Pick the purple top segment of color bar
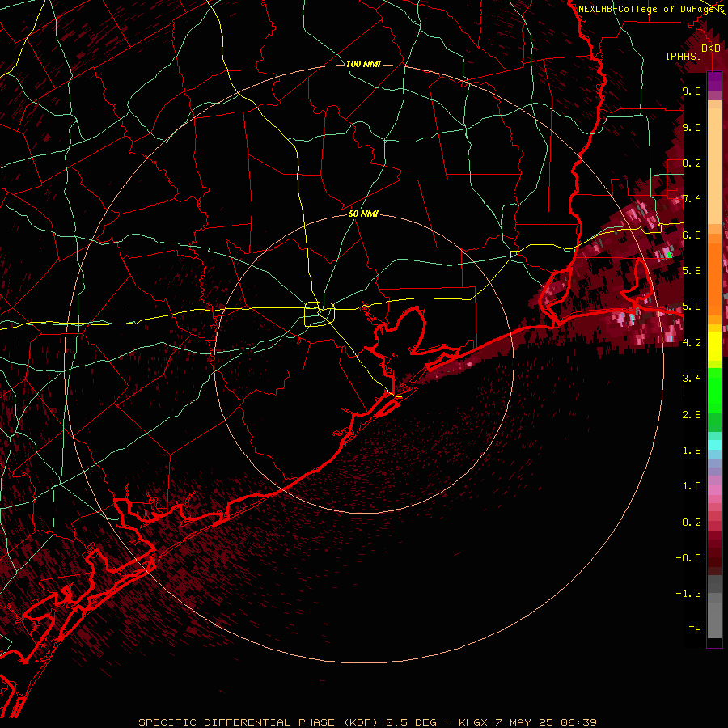Screen dimensions: 728x728 click(x=714, y=81)
